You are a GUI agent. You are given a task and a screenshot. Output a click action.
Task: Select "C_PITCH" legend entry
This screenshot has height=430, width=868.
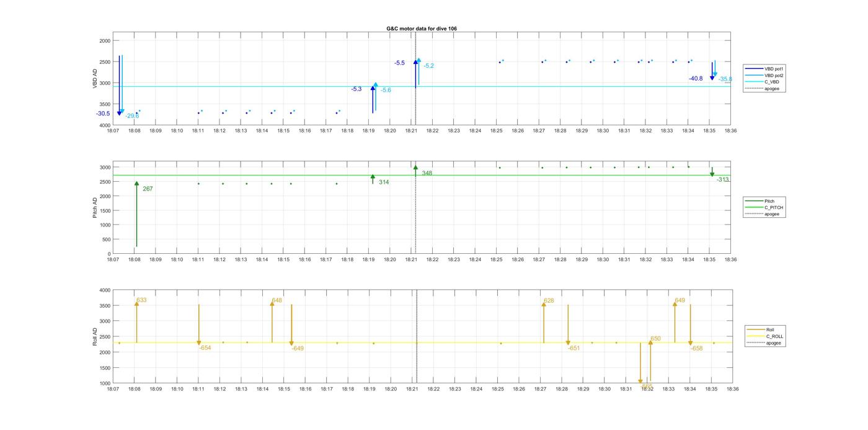click(764, 207)
